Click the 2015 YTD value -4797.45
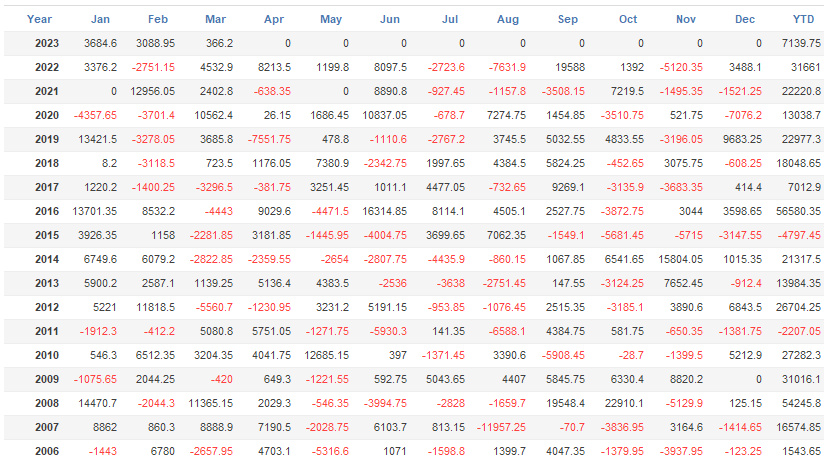833x467 pixels. pyautogui.click(x=798, y=235)
